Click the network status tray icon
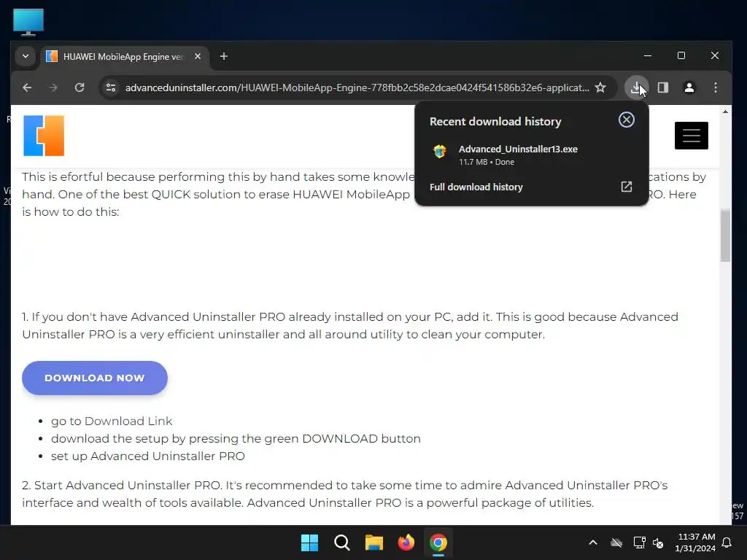The width and height of the screenshot is (747, 560). pyautogui.click(x=639, y=542)
